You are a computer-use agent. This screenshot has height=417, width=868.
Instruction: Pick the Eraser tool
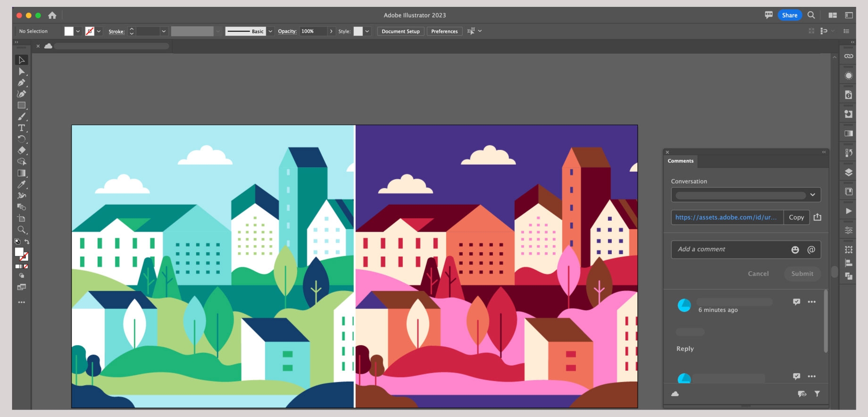(21, 150)
